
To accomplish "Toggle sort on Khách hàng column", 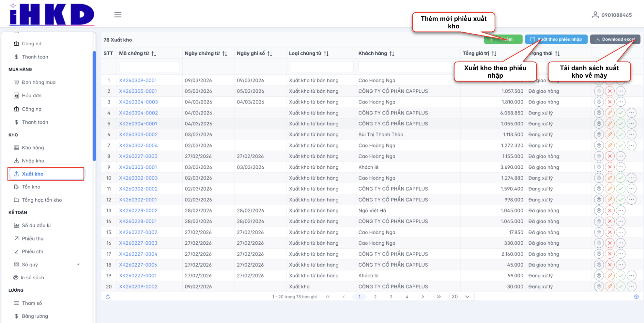I will click(x=392, y=54).
